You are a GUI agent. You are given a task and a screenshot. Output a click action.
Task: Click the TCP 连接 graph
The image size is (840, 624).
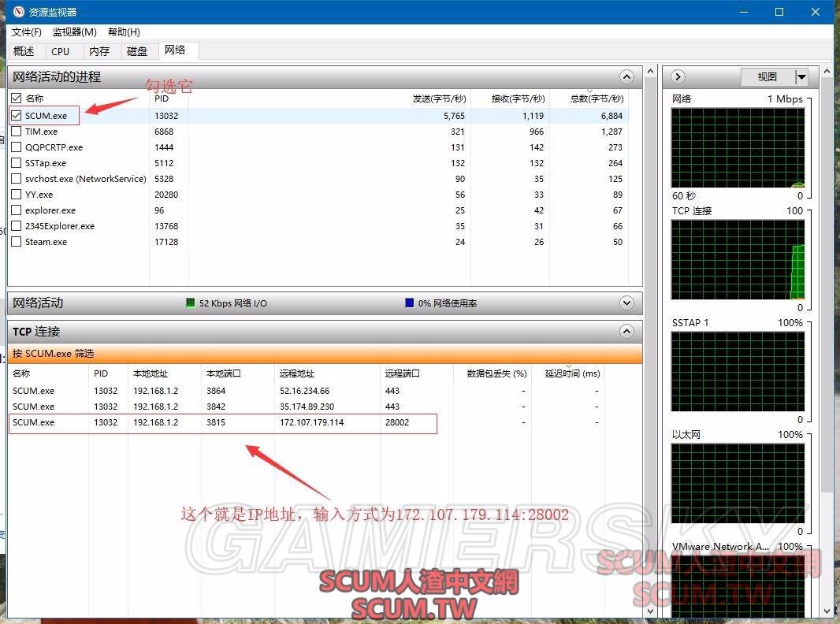point(738,260)
